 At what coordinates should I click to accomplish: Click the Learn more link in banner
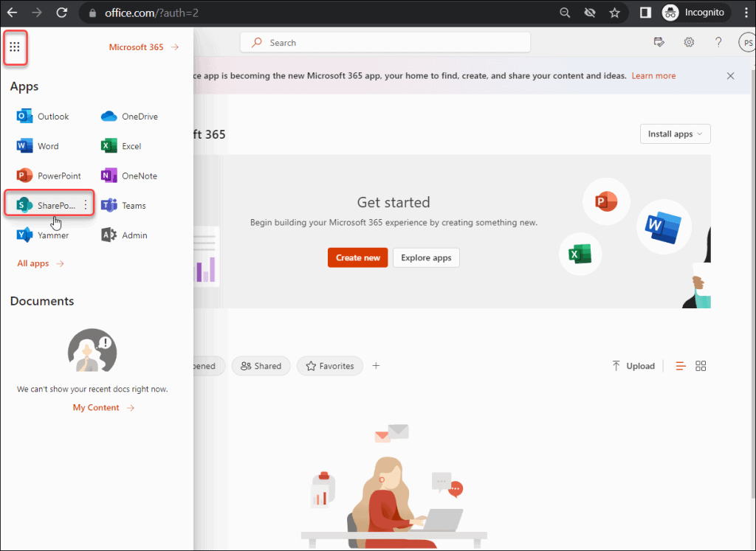point(653,76)
